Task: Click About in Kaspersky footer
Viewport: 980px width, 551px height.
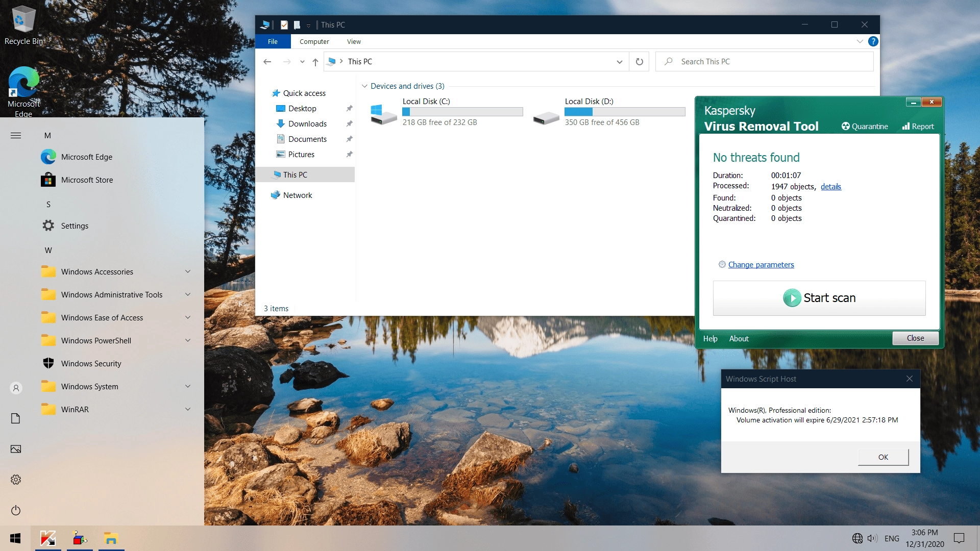Action: [x=739, y=338]
